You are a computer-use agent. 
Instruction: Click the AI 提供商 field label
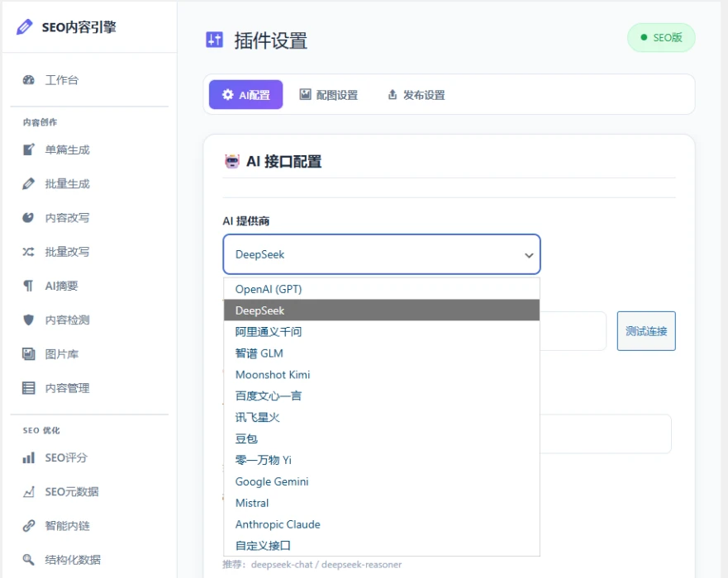coord(246,220)
